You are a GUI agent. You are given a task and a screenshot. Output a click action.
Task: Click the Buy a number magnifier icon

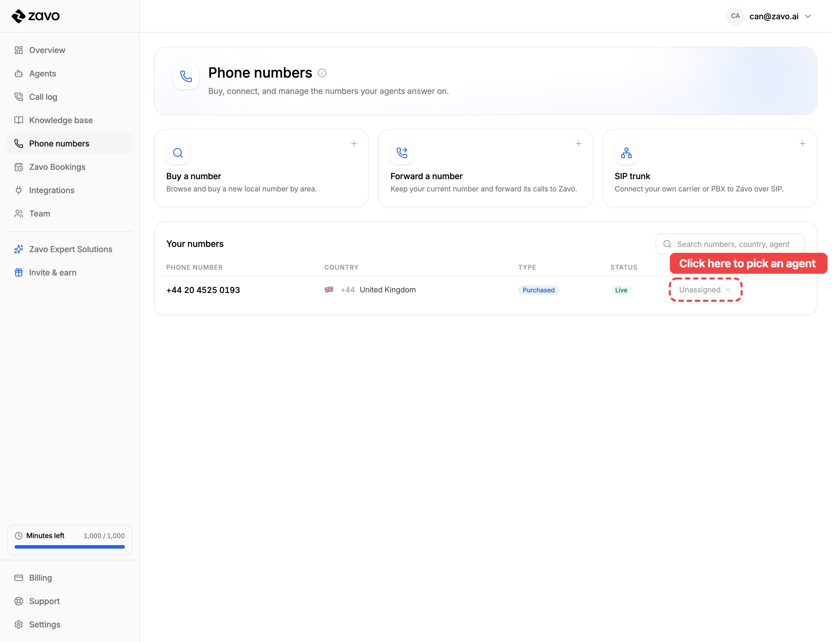coord(178,153)
